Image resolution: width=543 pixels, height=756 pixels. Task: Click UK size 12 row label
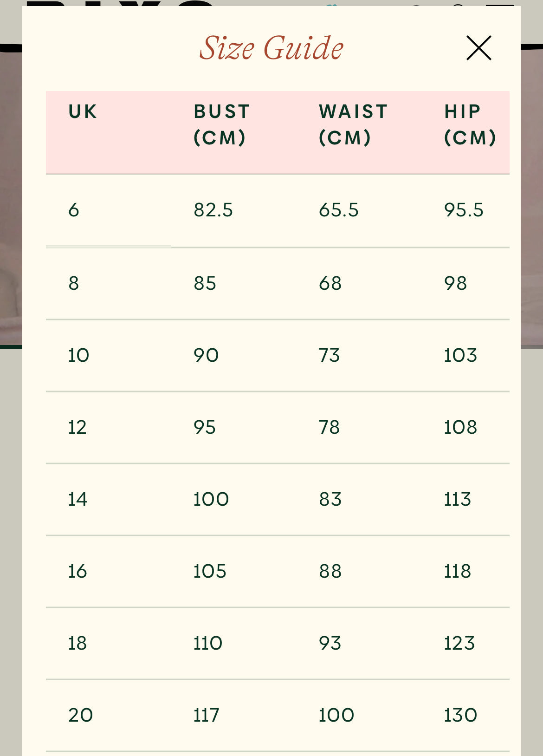pyautogui.click(x=78, y=427)
